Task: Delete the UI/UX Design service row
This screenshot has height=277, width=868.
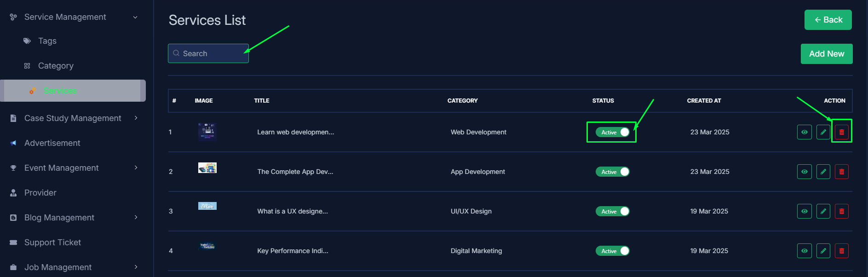Action: point(841,211)
